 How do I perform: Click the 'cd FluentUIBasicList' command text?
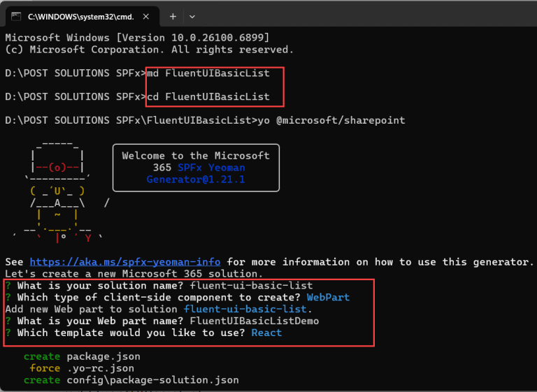coord(208,97)
